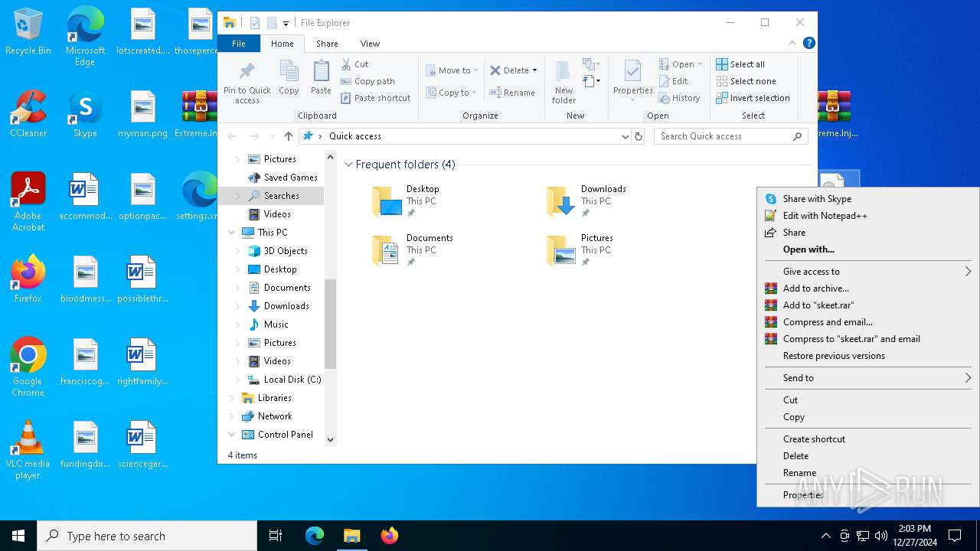The width and height of the screenshot is (980, 551).
Task: Select VLC media player desktop icon
Action: tap(28, 450)
